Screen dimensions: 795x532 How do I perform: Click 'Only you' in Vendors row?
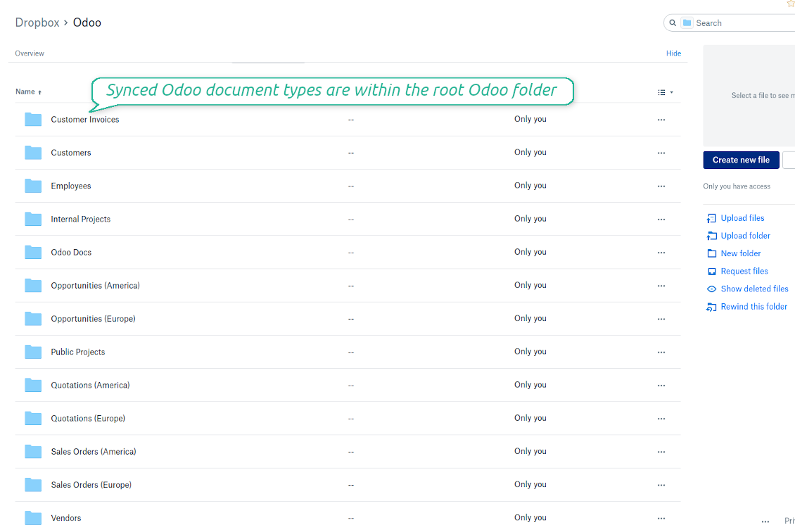[x=530, y=518]
